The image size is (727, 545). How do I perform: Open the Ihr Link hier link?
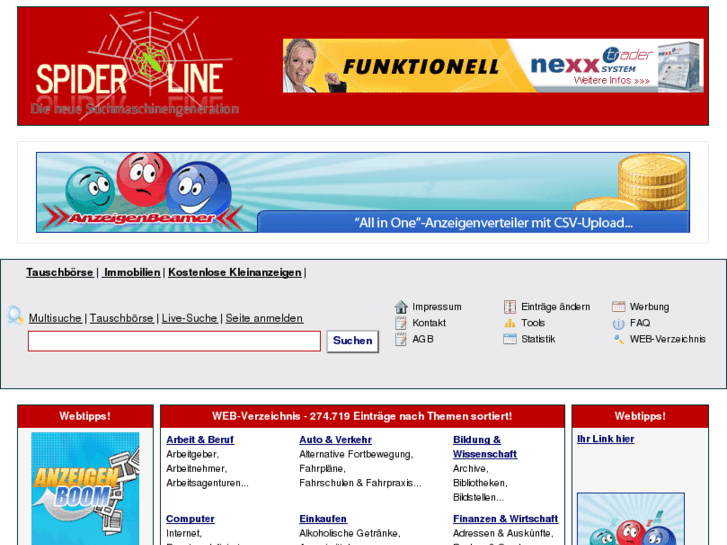606,439
